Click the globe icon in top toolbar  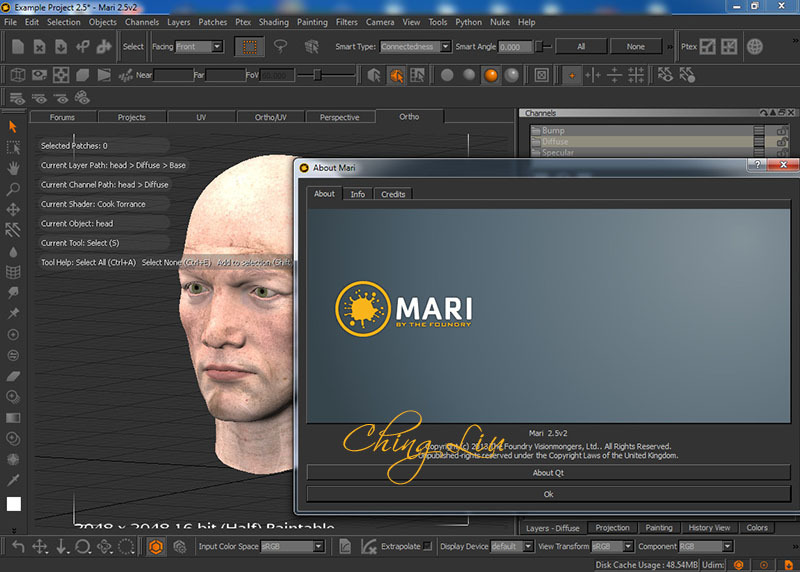(x=755, y=46)
